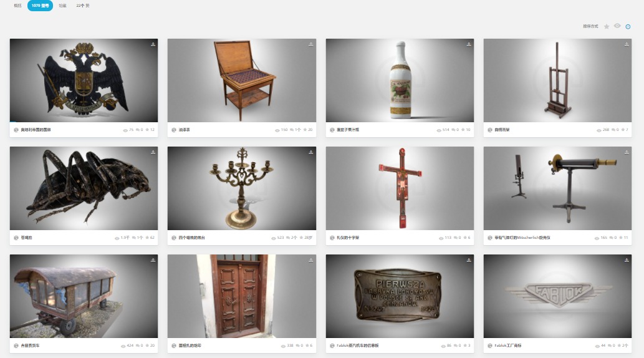
Task: Open the Mitscherlich polarimeter title link
Action: 522,238
